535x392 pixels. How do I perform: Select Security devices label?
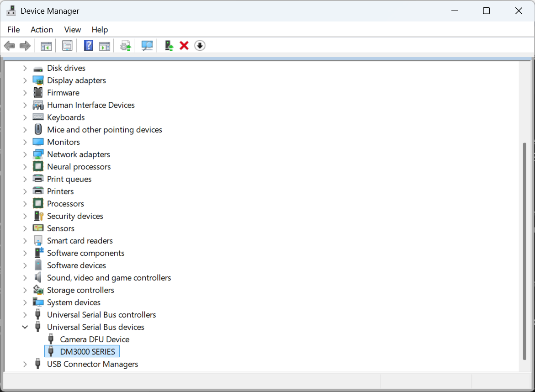pyautogui.click(x=75, y=216)
